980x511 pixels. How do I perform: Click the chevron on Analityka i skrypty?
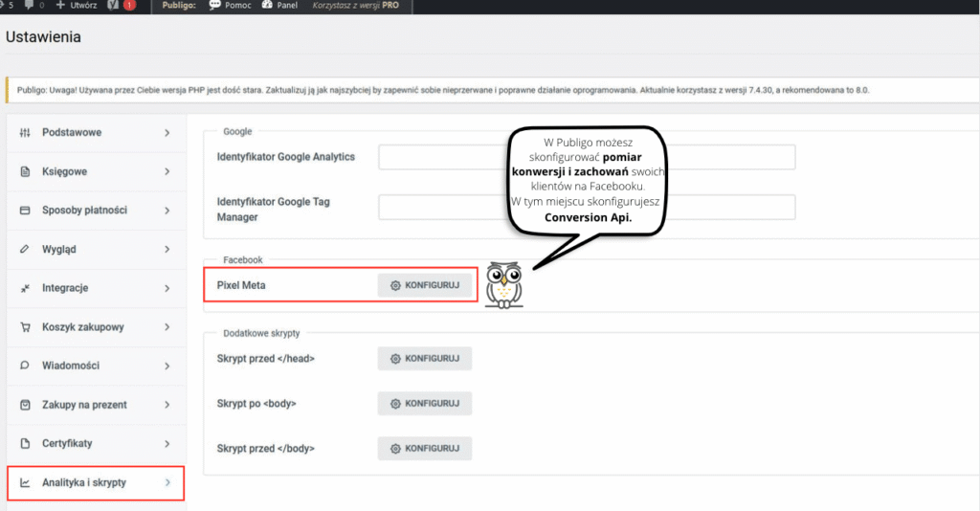[x=167, y=482]
